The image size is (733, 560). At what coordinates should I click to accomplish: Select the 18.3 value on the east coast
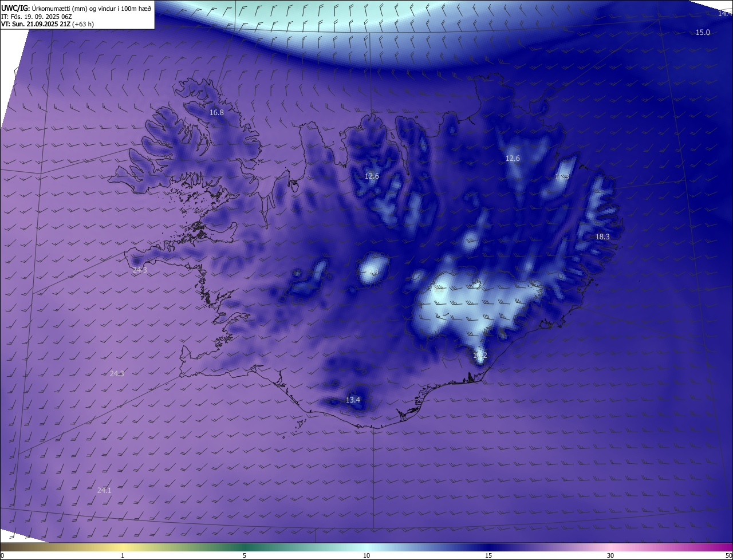point(602,236)
